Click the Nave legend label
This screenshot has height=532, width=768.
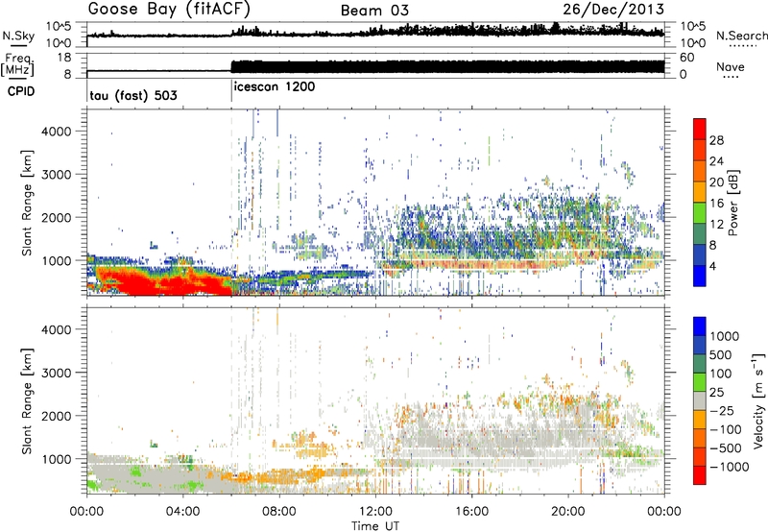pos(730,67)
